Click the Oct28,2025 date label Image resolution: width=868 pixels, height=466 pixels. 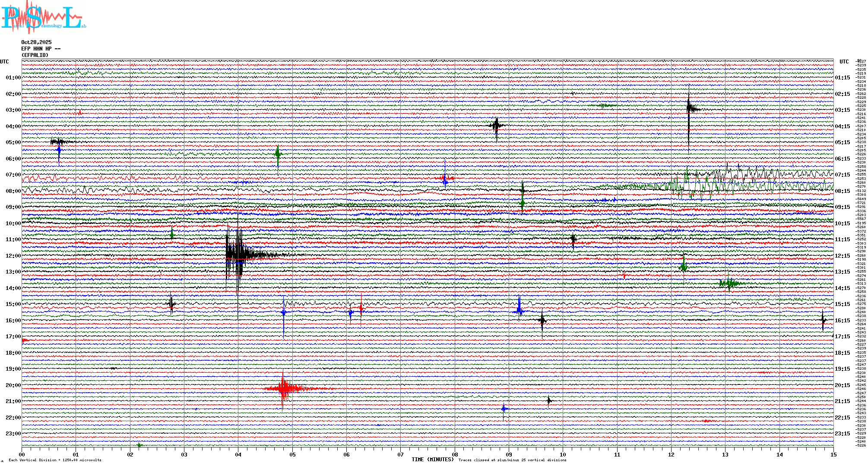coord(36,42)
